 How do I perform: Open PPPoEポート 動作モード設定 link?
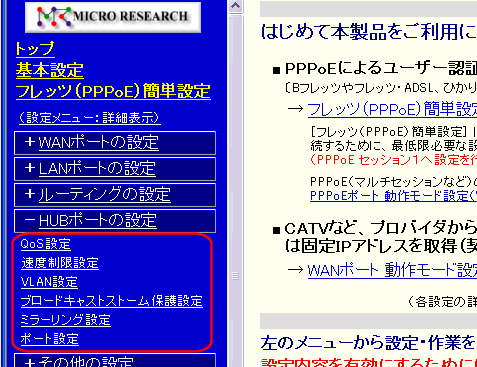[393, 196]
